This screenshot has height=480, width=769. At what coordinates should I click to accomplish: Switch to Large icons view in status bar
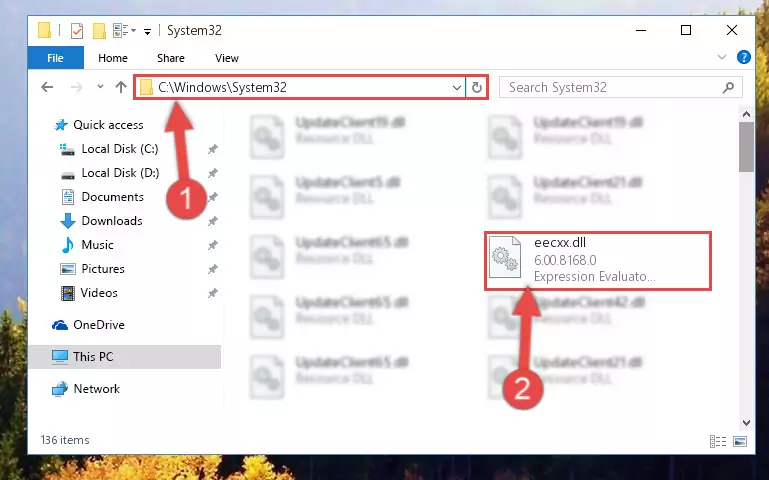tap(740, 441)
